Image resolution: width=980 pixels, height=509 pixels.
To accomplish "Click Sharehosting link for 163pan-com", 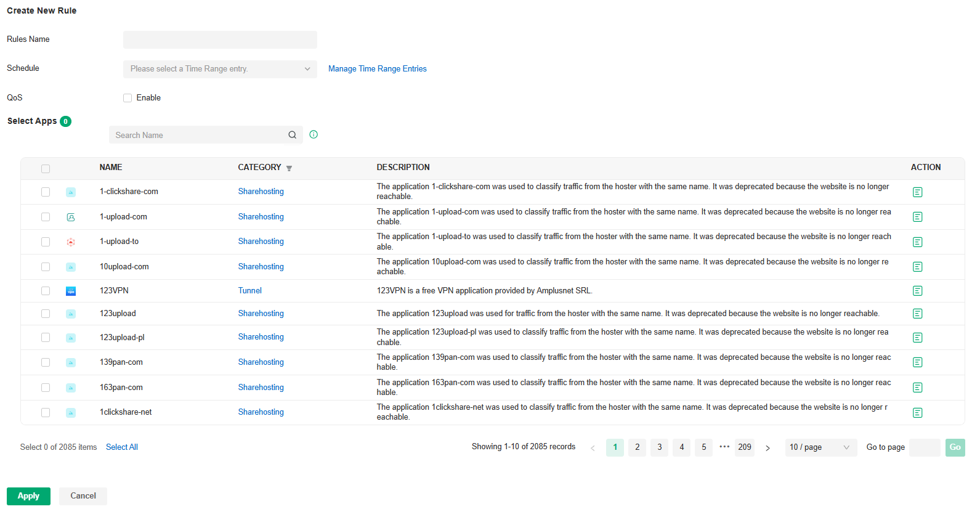I will coord(261,388).
